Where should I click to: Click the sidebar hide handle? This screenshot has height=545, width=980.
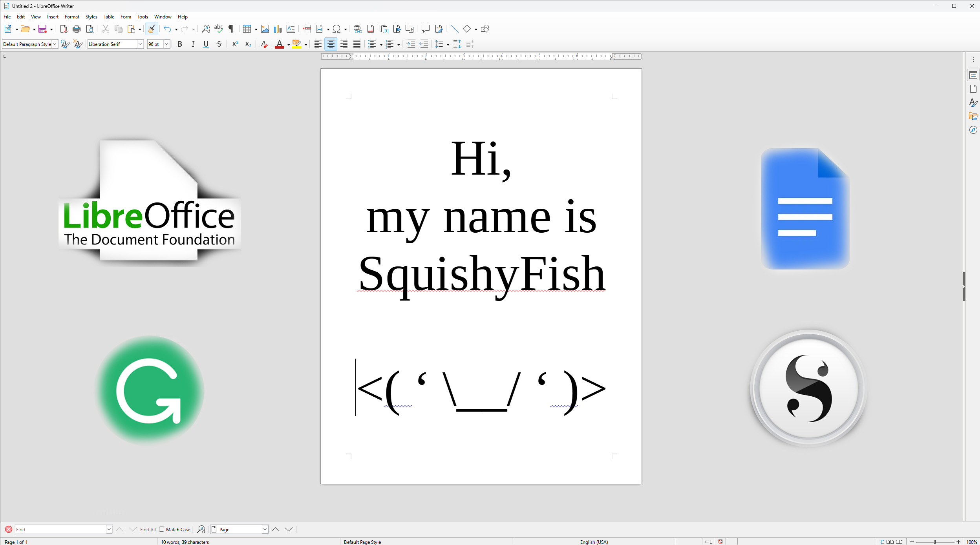click(x=964, y=286)
